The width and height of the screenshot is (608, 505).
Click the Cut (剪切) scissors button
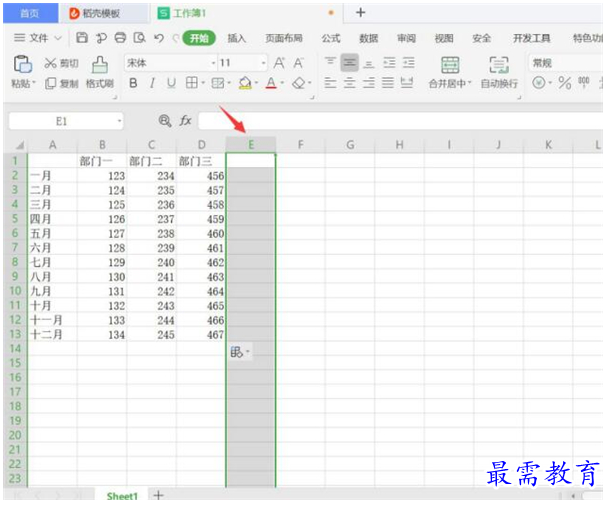coord(61,63)
